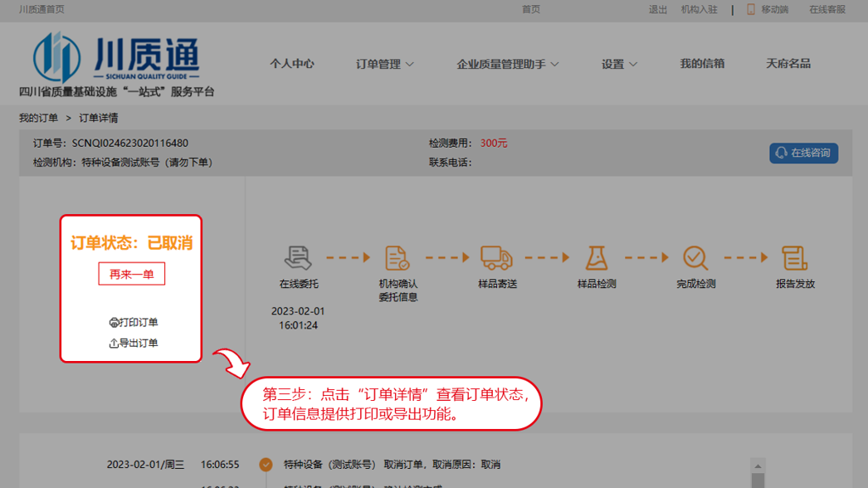Click the scrollbar up arrow in the log

[x=758, y=466]
